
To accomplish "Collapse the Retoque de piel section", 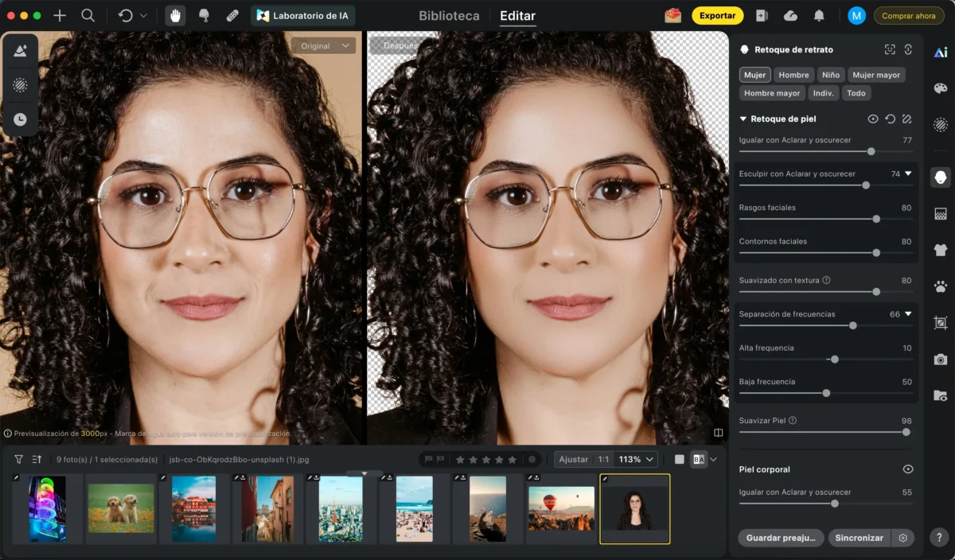I will click(743, 119).
